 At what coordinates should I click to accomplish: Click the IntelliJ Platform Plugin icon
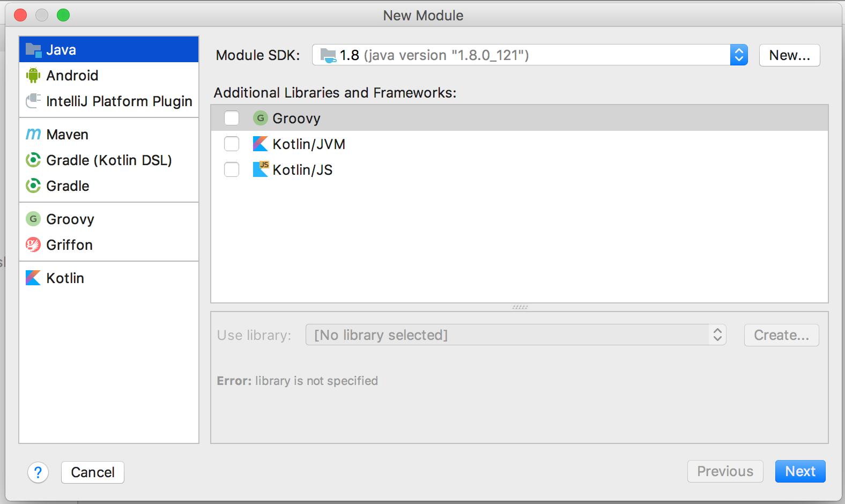pyautogui.click(x=33, y=101)
